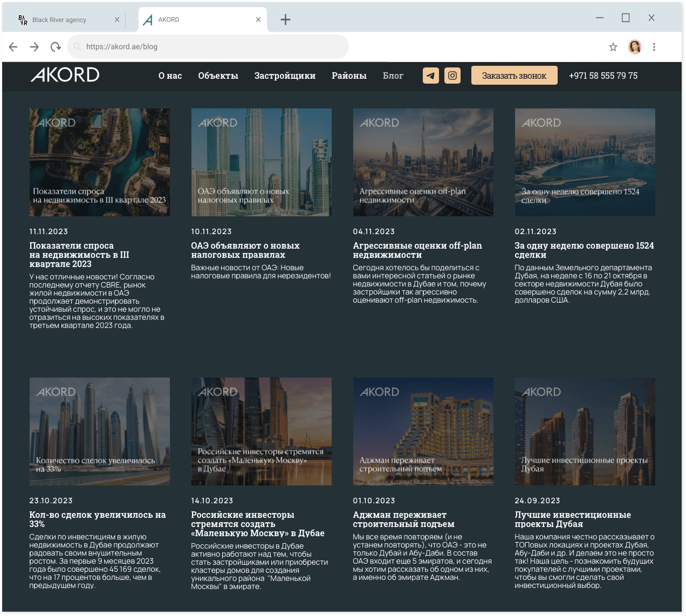Image resolution: width=686 pixels, height=616 pixels.
Task: Open article title 'ОАЭ объявляют о новых налоговых правилах'
Action: (245, 250)
